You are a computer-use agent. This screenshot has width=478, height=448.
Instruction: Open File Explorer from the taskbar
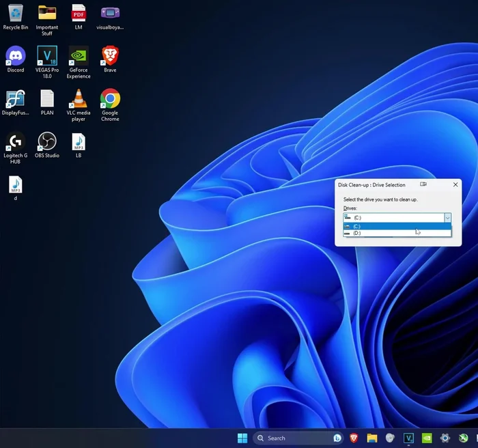pos(372,438)
